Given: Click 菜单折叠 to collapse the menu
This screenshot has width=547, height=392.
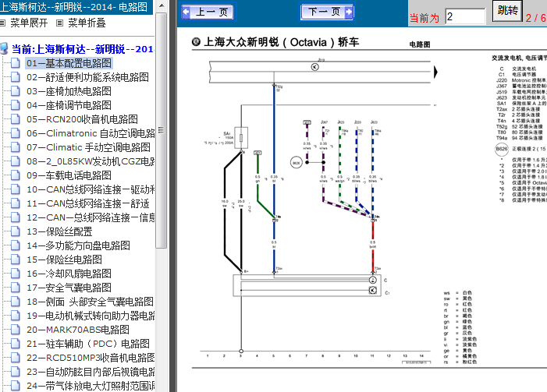Looking at the screenshot, I should (87, 23).
